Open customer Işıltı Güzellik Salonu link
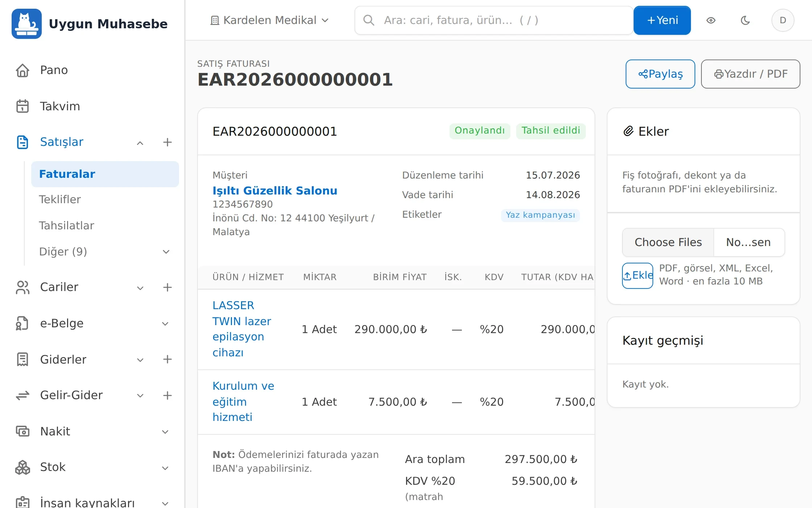 (x=275, y=190)
